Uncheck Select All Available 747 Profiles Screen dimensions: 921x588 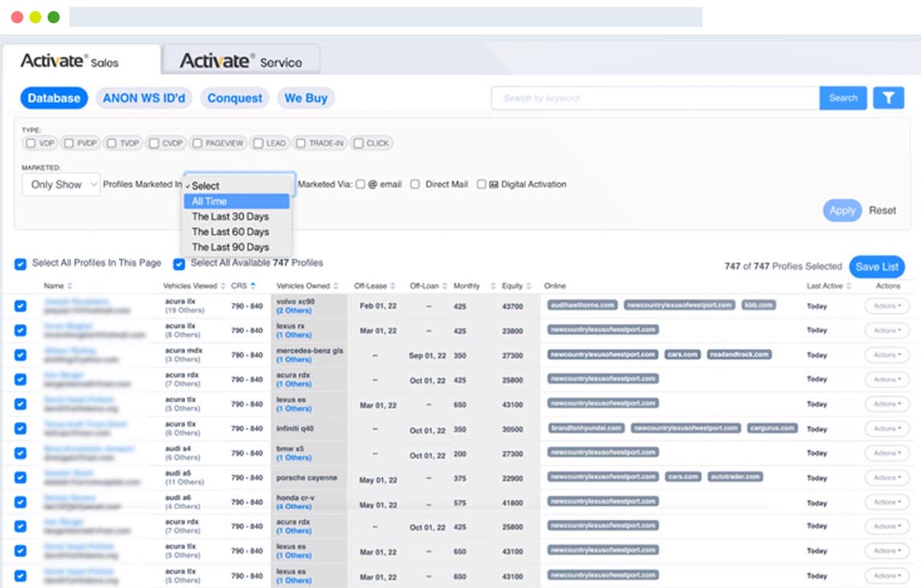tap(179, 264)
